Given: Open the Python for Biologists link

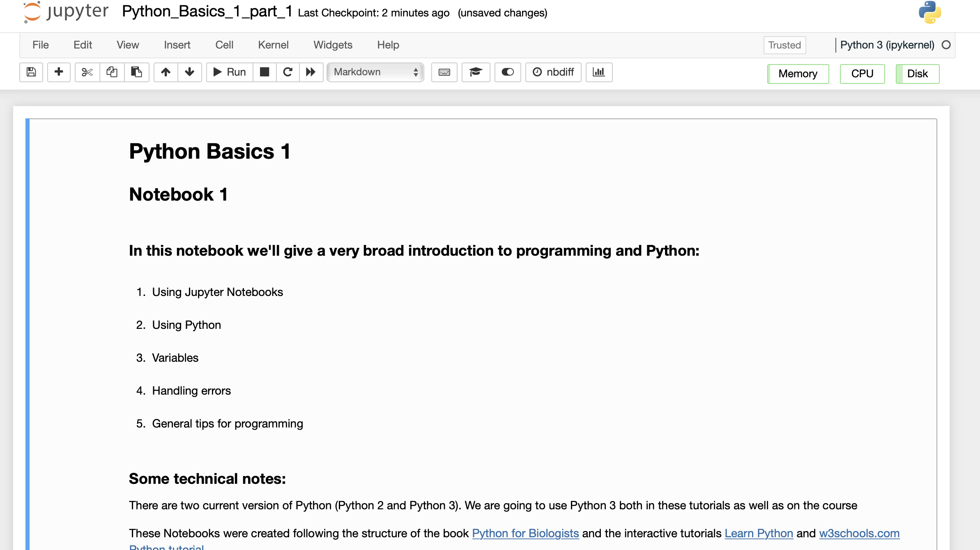Looking at the screenshot, I should click(525, 533).
